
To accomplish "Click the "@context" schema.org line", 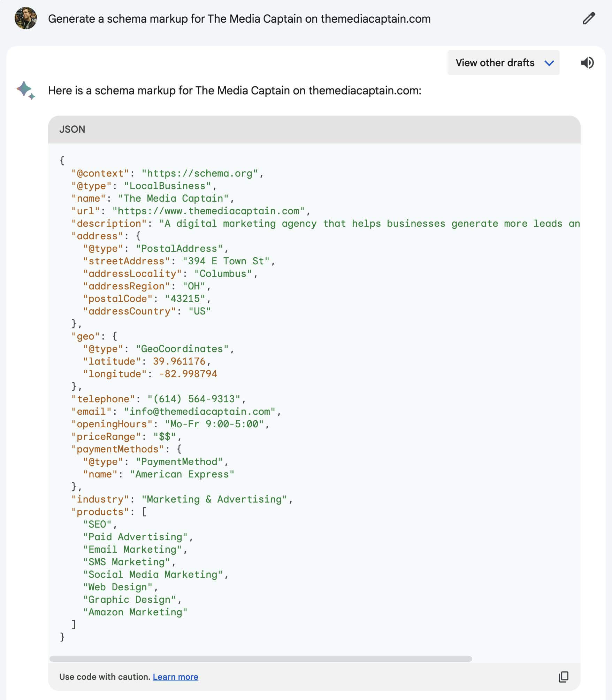I will click(x=167, y=173).
